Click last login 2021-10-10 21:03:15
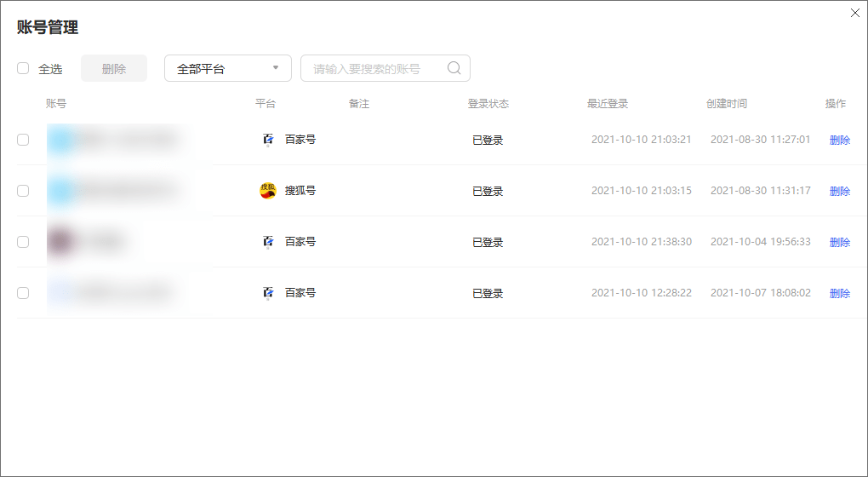This screenshot has height=477, width=868. [641, 191]
